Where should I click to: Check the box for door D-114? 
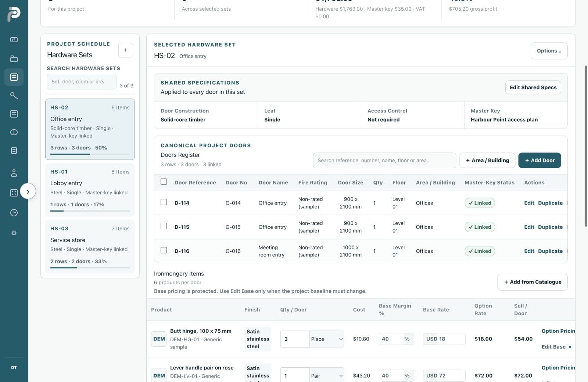[x=164, y=202]
